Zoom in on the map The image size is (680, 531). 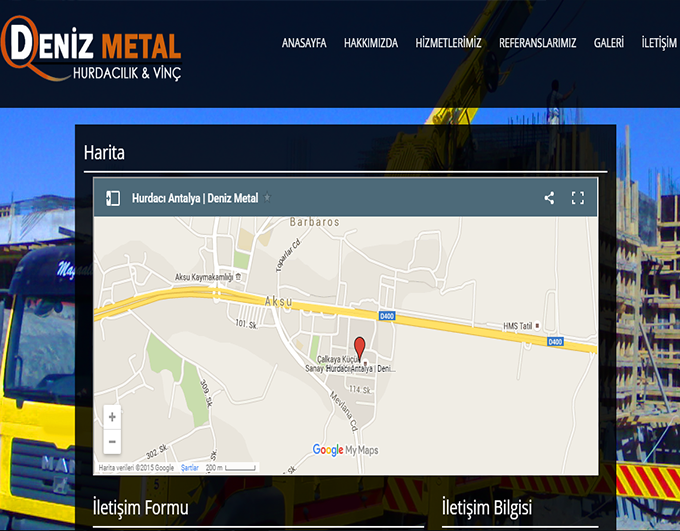(112, 417)
